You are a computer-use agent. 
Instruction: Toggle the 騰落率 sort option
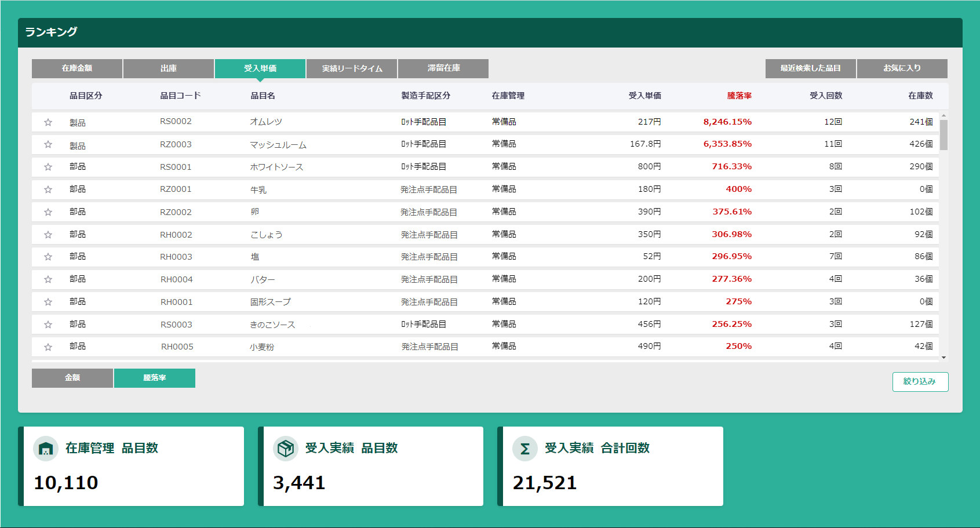click(154, 378)
